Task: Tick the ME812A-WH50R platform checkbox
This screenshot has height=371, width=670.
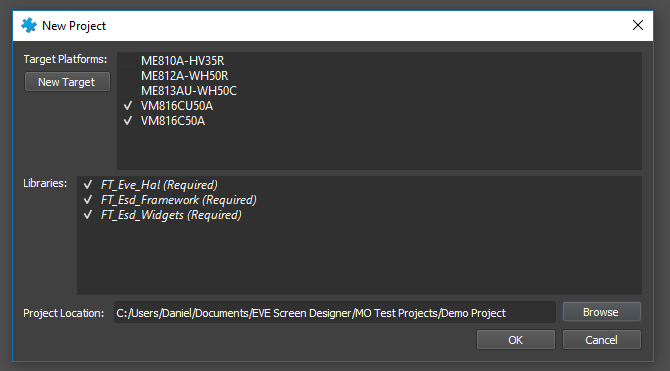Action: coord(128,76)
